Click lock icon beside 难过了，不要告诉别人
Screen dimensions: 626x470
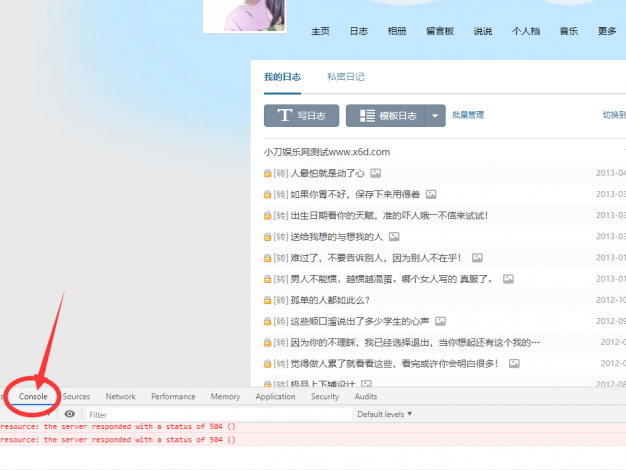(x=267, y=258)
